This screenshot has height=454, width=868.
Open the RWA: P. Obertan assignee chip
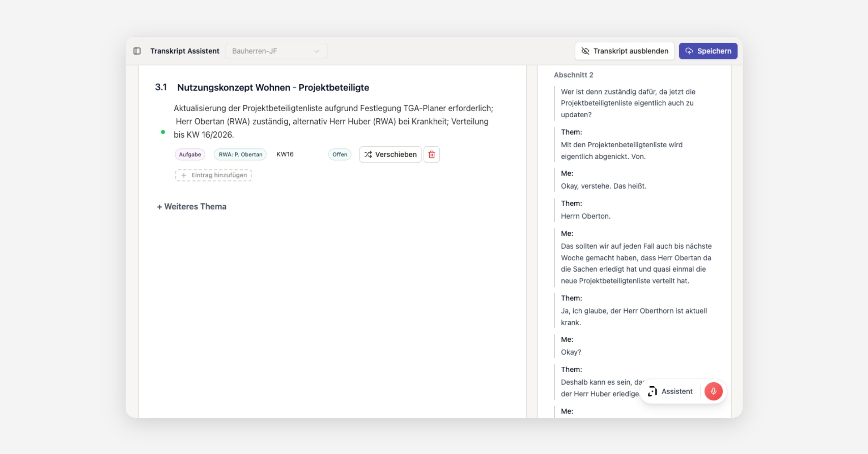coord(240,155)
